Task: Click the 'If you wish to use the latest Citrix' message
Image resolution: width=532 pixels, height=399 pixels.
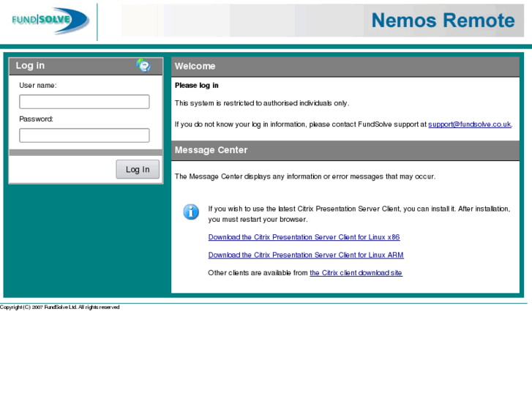Action: 359,214
